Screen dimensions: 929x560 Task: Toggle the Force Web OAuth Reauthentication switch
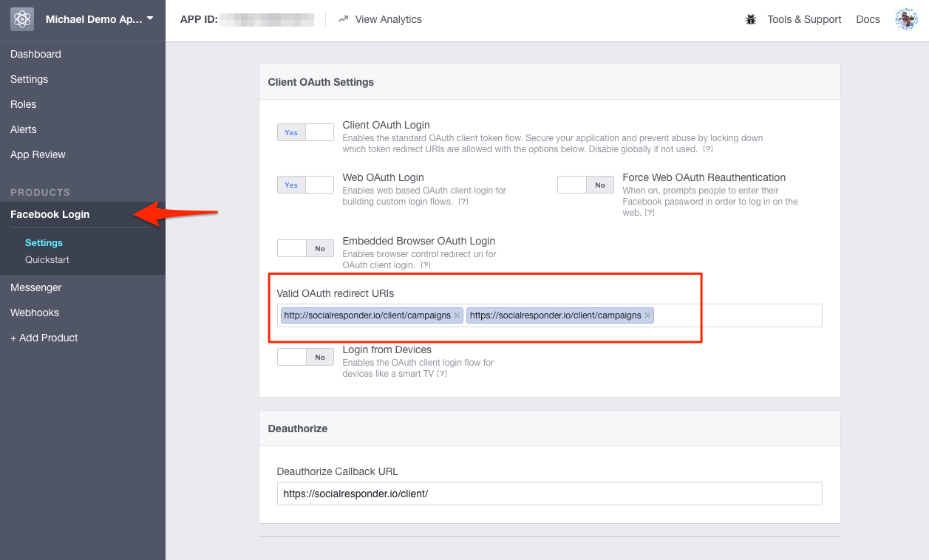585,185
